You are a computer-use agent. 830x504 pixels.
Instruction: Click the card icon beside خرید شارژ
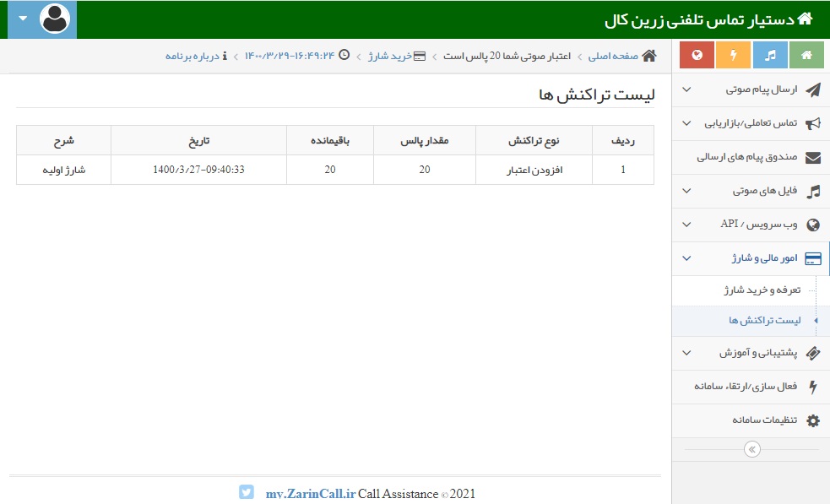point(420,56)
